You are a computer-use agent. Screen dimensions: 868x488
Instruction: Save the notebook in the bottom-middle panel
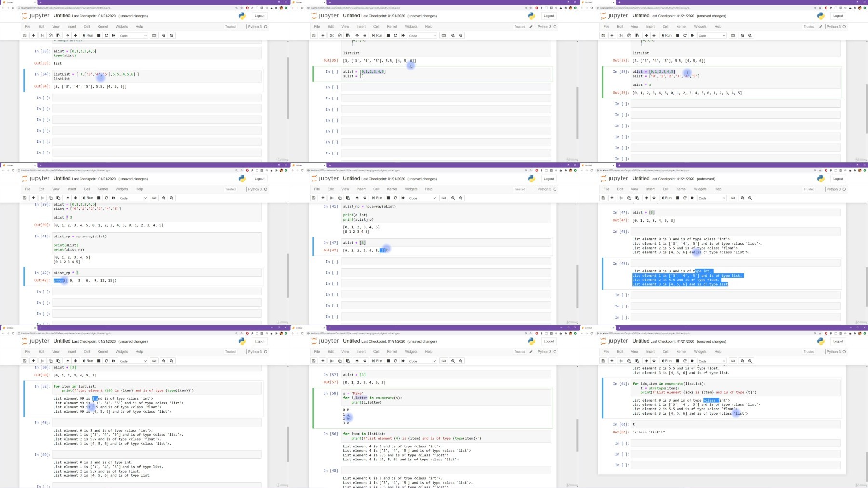(314, 361)
